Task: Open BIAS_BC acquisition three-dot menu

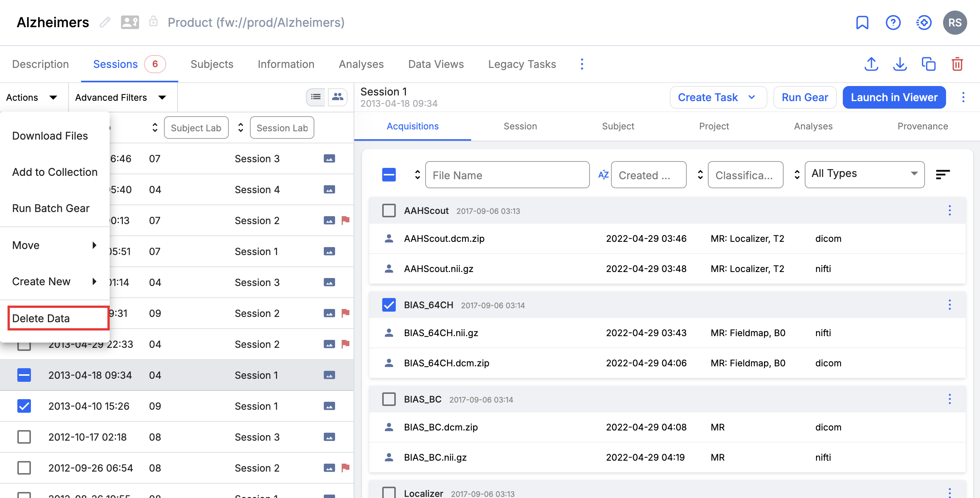Action: coord(949,399)
